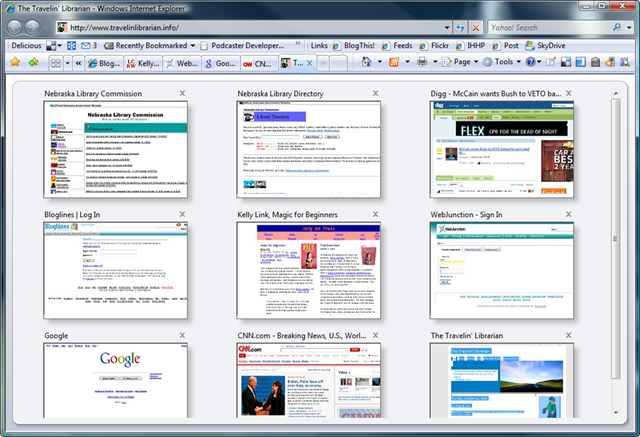640x437 pixels.
Task: Click the checkered Delicious command bar icon
Action: 566,62
